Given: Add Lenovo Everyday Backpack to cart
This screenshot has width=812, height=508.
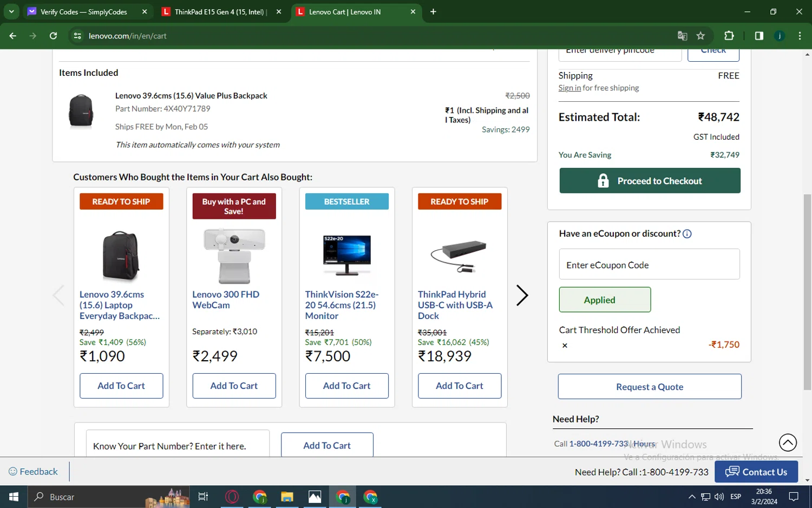Looking at the screenshot, I should coord(121,386).
